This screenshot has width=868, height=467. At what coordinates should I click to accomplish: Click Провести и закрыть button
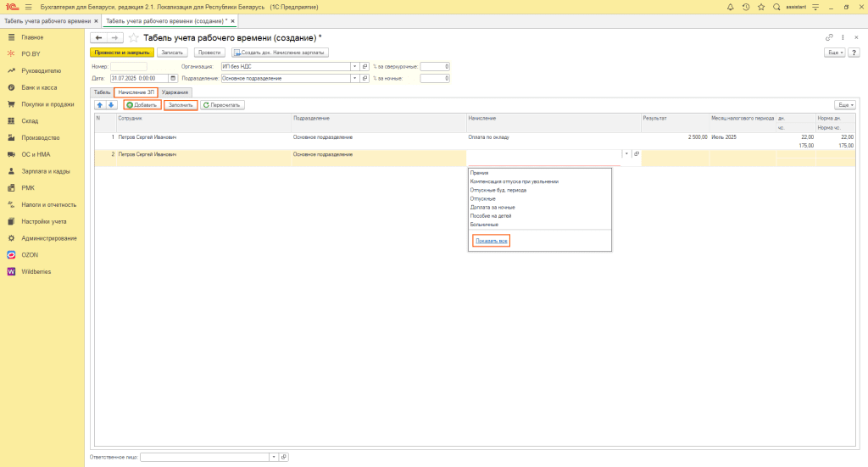tap(122, 53)
